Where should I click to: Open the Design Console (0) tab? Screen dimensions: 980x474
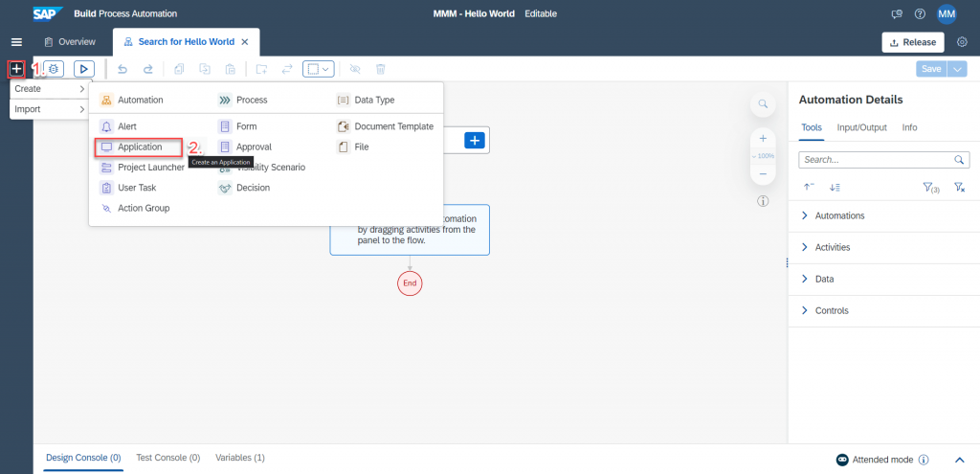pyautogui.click(x=84, y=458)
